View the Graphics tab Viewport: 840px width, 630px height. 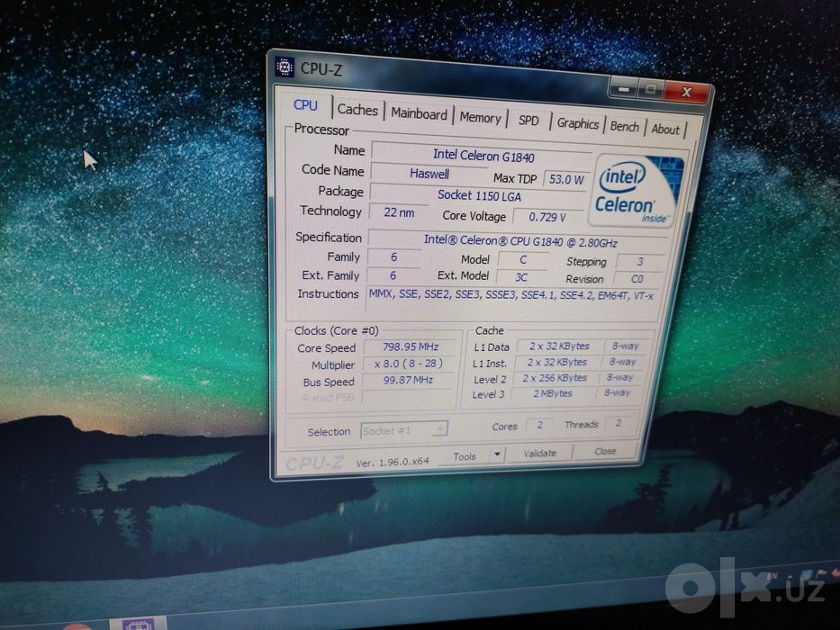point(577,124)
